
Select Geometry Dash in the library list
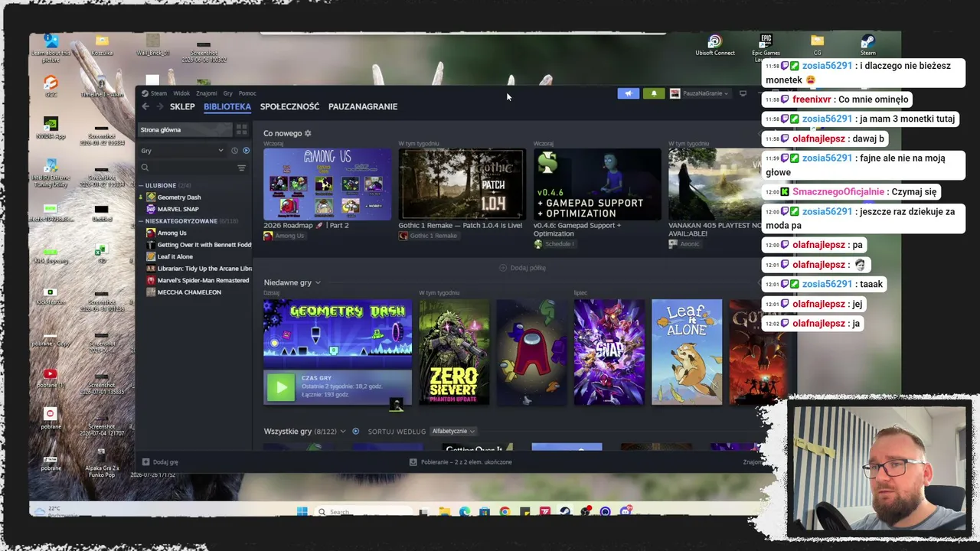pyautogui.click(x=179, y=197)
